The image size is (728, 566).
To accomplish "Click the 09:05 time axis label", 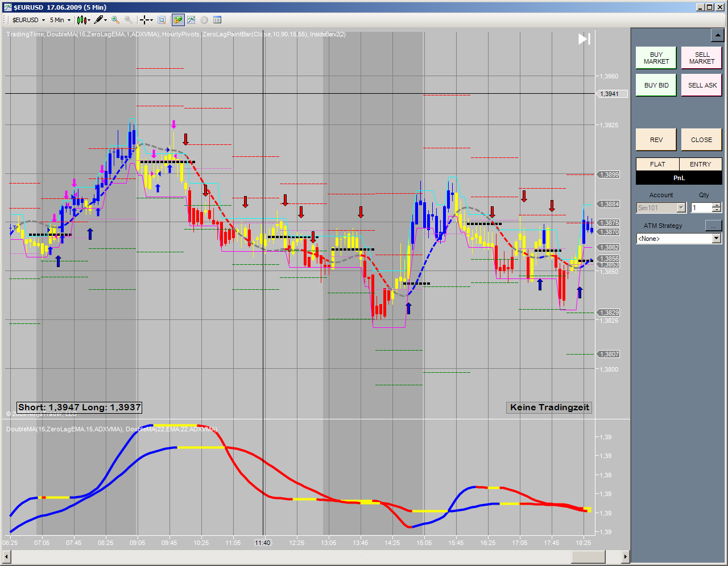I will point(137,543).
